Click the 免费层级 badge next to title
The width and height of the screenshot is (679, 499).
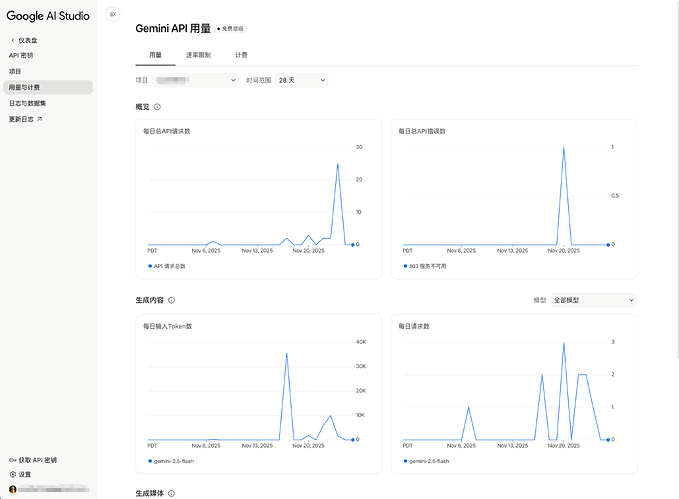pos(231,28)
